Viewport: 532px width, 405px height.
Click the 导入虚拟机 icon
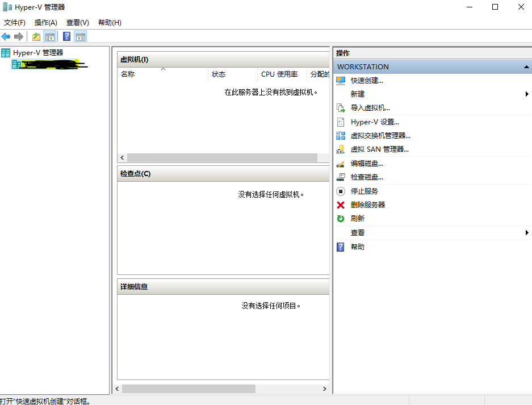[341, 108]
